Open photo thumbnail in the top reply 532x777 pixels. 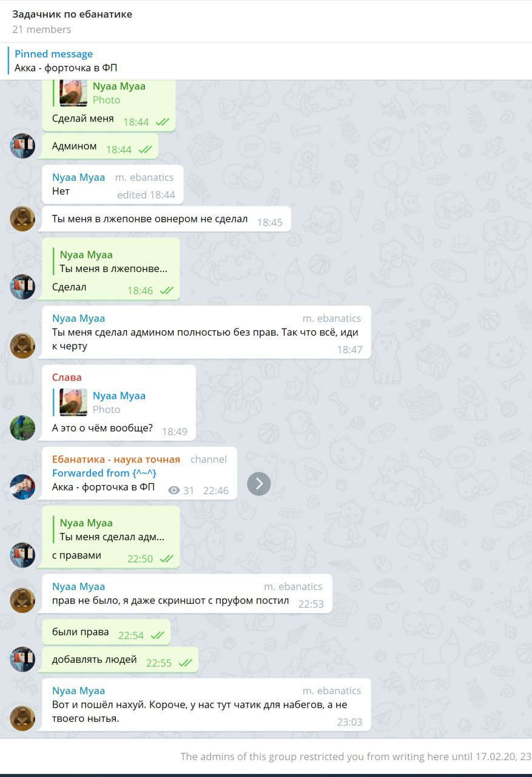pos(73,93)
